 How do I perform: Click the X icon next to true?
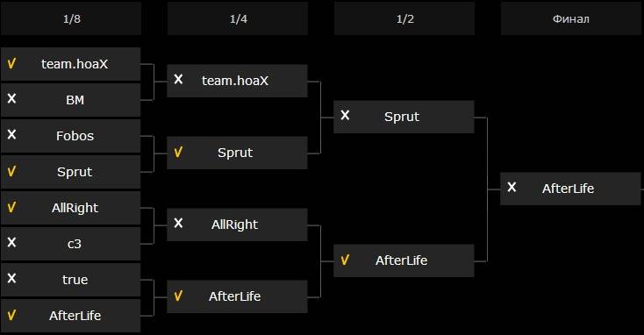tap(11, 278)
